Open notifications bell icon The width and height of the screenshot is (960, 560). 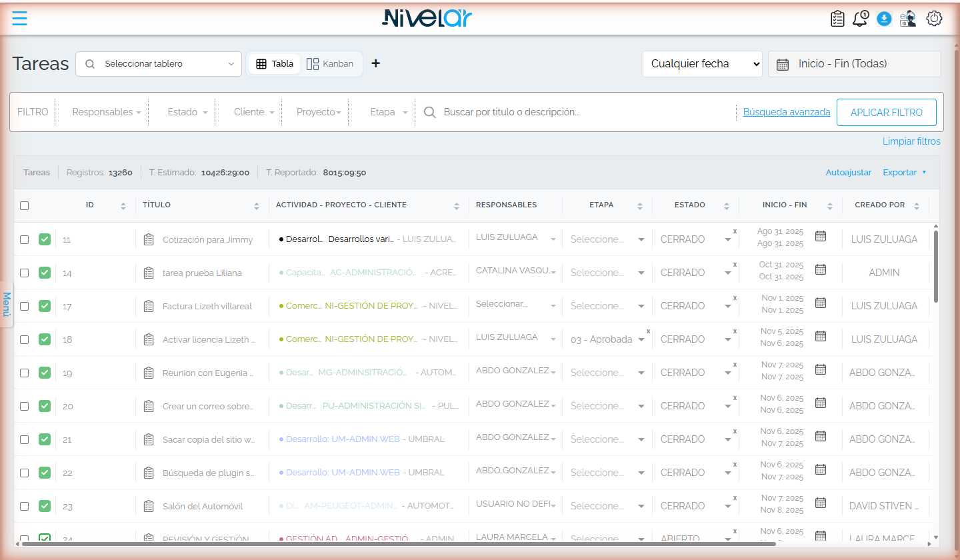(861, 19)
